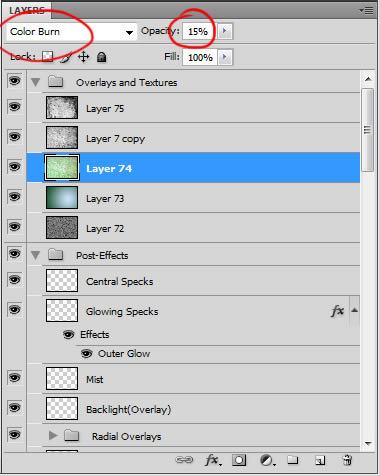Screen dimensions: 380x476
Task: Hide the Outer Glow effect
Action: pyautogui.click(x=87, y=353)
